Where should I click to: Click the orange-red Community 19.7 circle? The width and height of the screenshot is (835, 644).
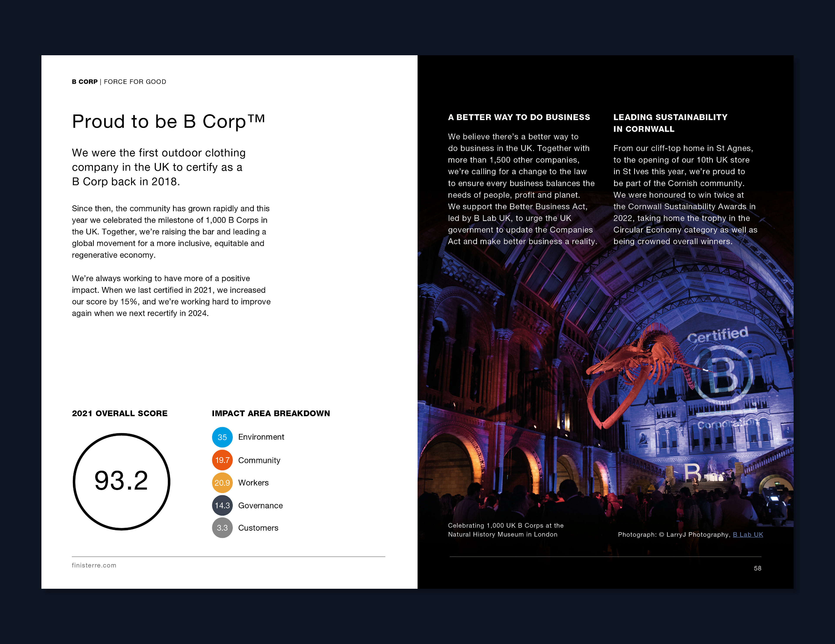(x=222, y=460)
